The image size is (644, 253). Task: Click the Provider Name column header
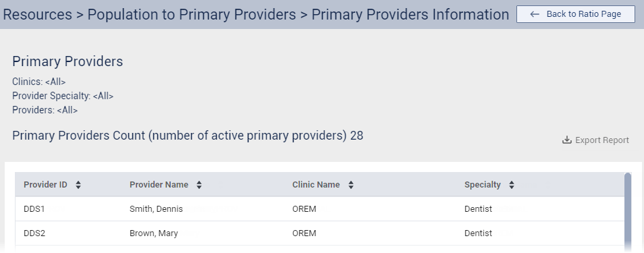[159, 185]
